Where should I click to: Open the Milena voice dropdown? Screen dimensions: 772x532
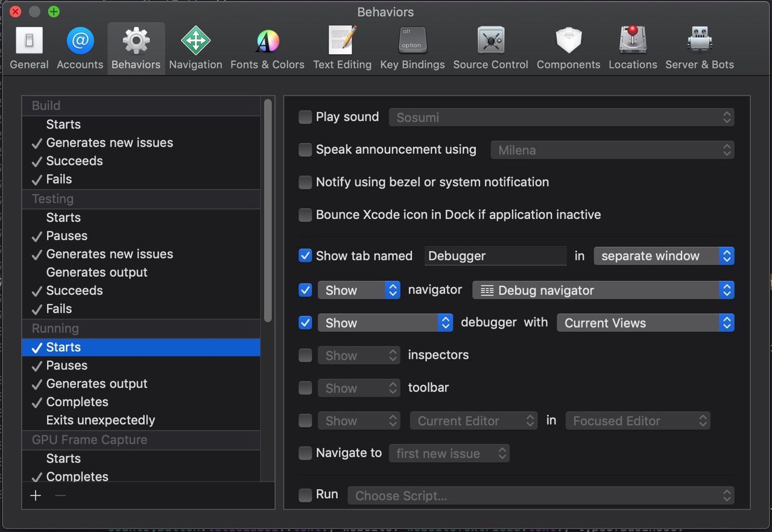pos(612,150)
